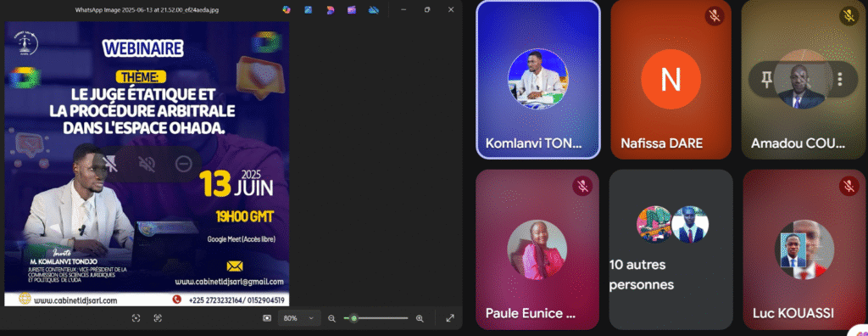Image resolution: width=868 pixels, height=336 pixels.
Task: Click the pin icon on Amadou's tile
Action: 766,80
